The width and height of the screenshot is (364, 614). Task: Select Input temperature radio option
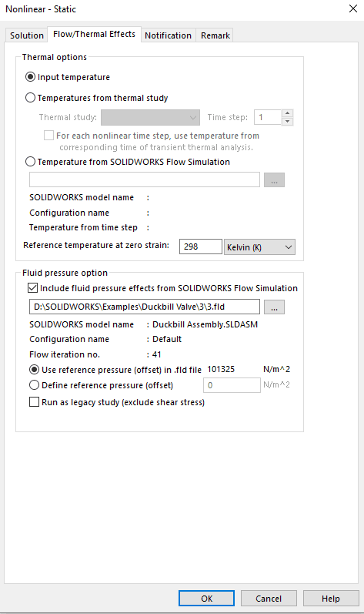pyautogui.click(x=30, y=77)
